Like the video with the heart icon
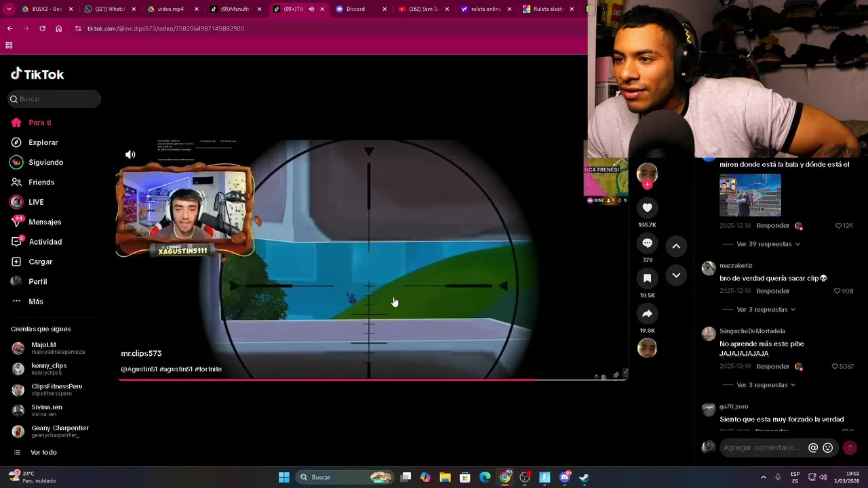 click(647, 208)
